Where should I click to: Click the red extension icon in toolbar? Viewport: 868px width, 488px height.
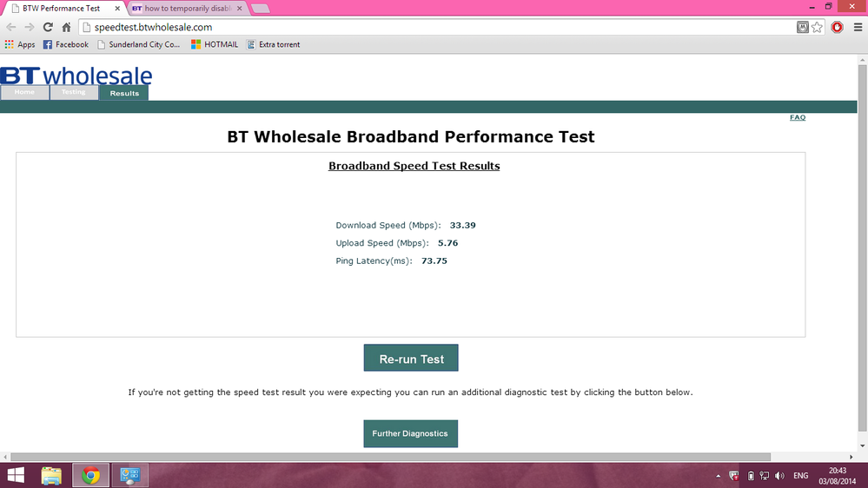837,27
